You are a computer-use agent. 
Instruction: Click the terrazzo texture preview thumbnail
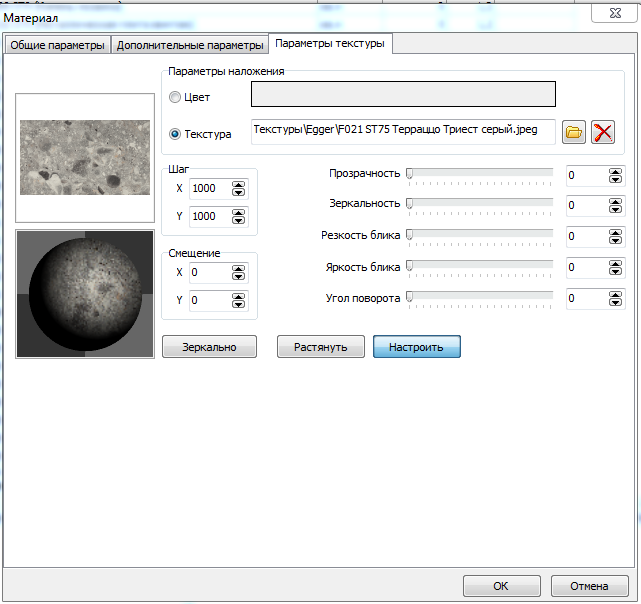tap(85, 157)
